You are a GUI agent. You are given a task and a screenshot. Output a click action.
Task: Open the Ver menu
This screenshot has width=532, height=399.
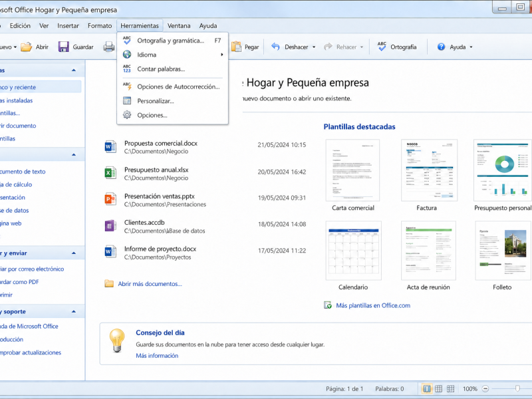pos(44,26)
